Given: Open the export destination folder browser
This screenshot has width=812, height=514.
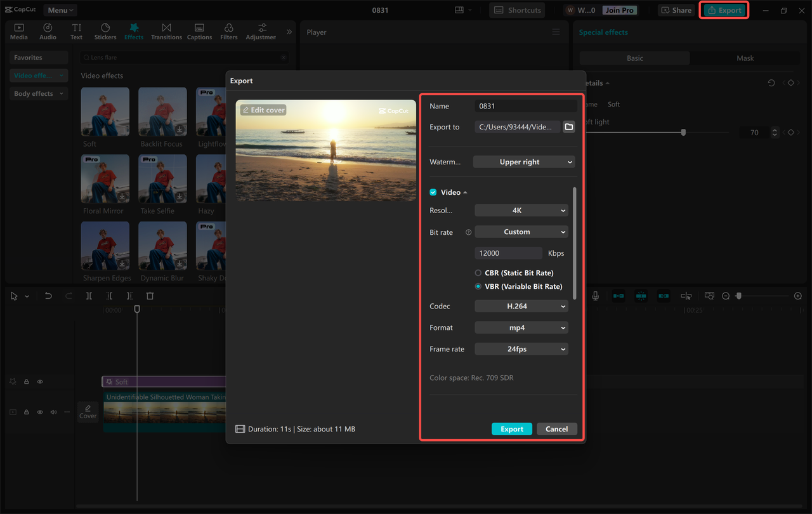Looking at the screenshot, I should click(x=568, y=126).
